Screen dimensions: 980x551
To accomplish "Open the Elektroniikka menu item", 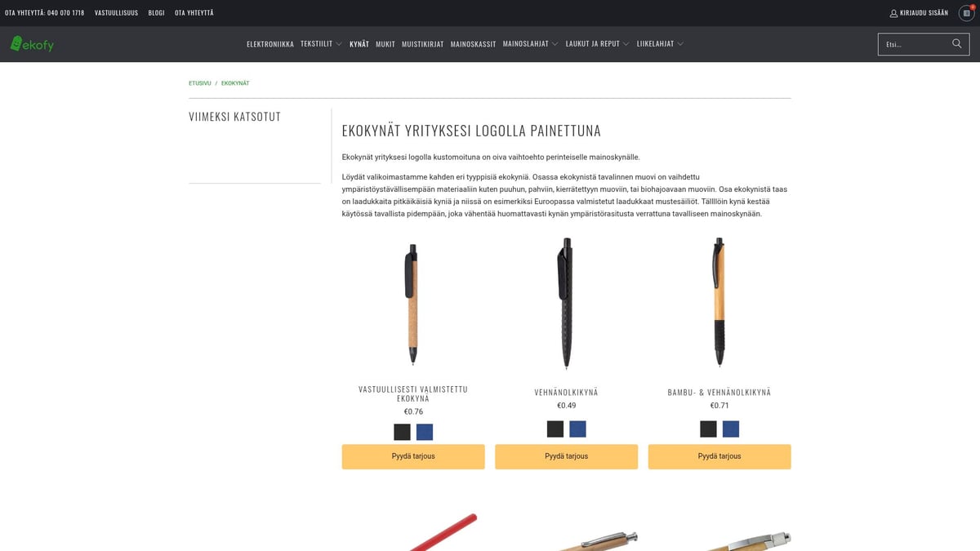I will click(270, 44).
